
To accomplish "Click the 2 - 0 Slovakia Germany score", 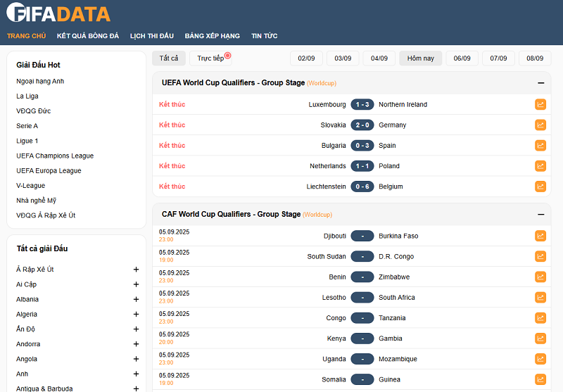I will point(362,125).
